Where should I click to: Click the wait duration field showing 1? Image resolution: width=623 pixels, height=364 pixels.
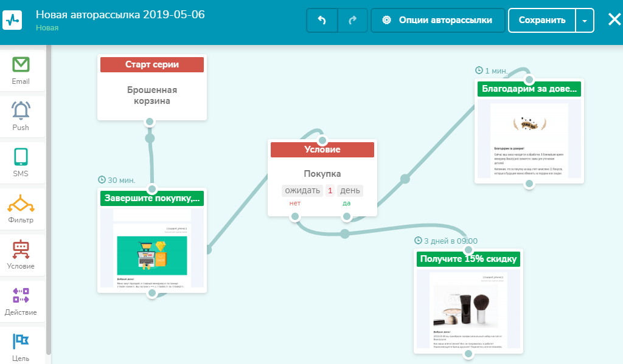[330, 190]
